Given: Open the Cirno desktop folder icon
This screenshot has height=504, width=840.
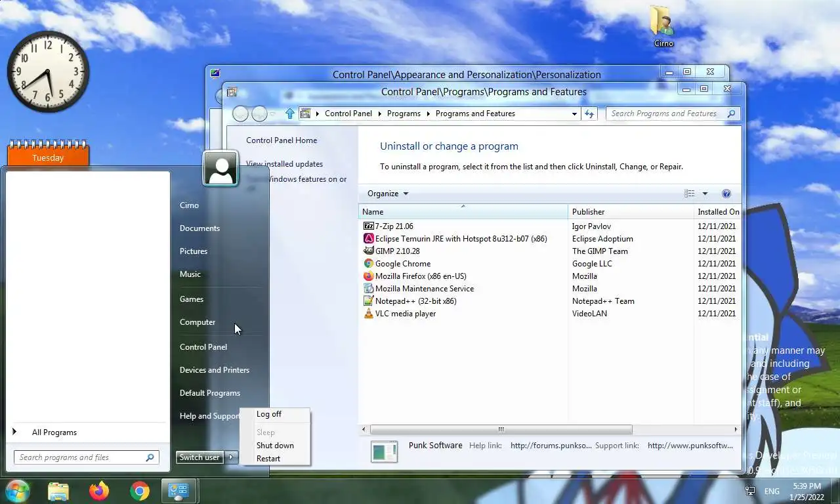Looking at the screenshot, I should tap(663, 26).
